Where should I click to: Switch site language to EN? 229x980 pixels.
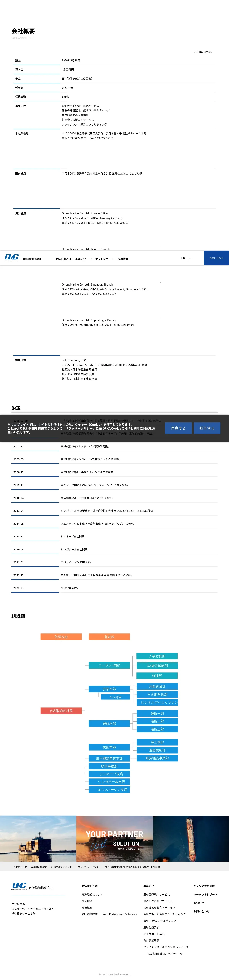[183, 258]
